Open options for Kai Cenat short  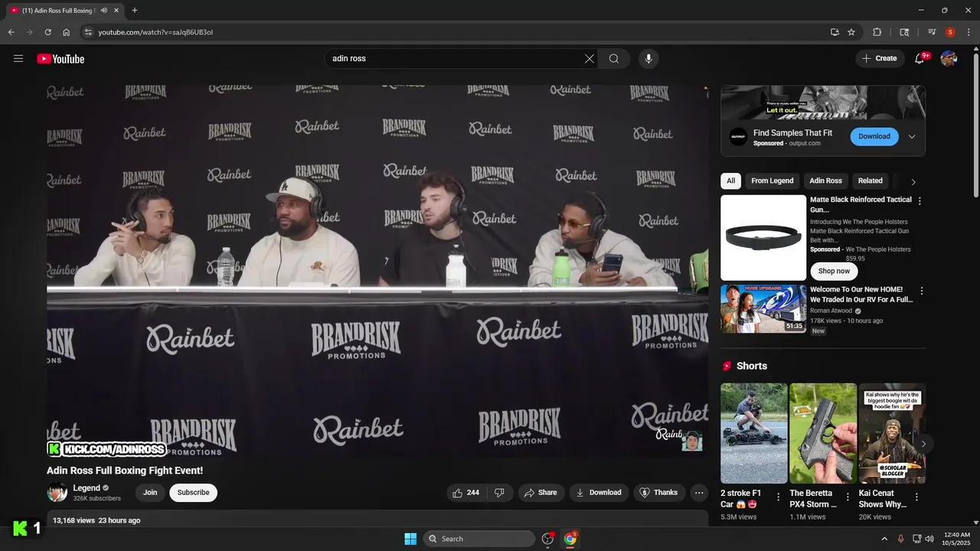pos(916,497)
